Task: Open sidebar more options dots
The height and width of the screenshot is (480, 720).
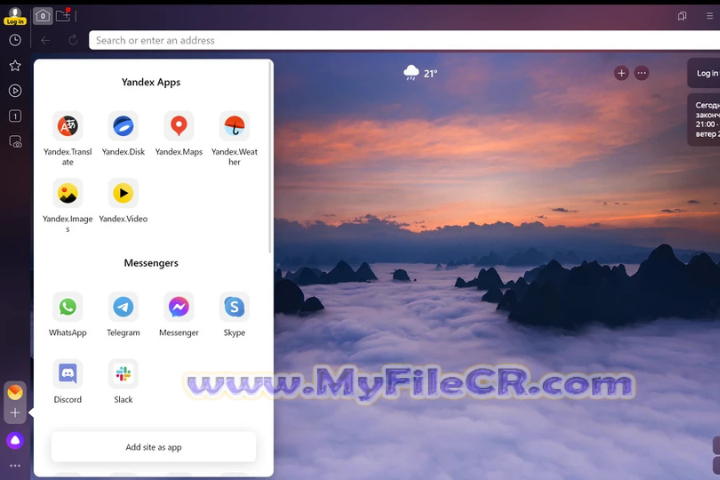Action: pyautogui.click(x=15, y=466)
